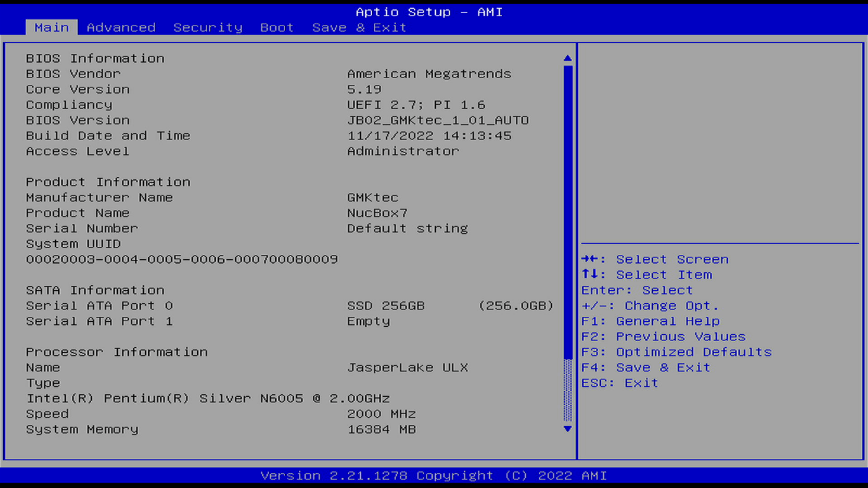Select the Manufacturer Name label
This screenshot has height=488, width=868.
pyautogui.click(x=99, y=198)
